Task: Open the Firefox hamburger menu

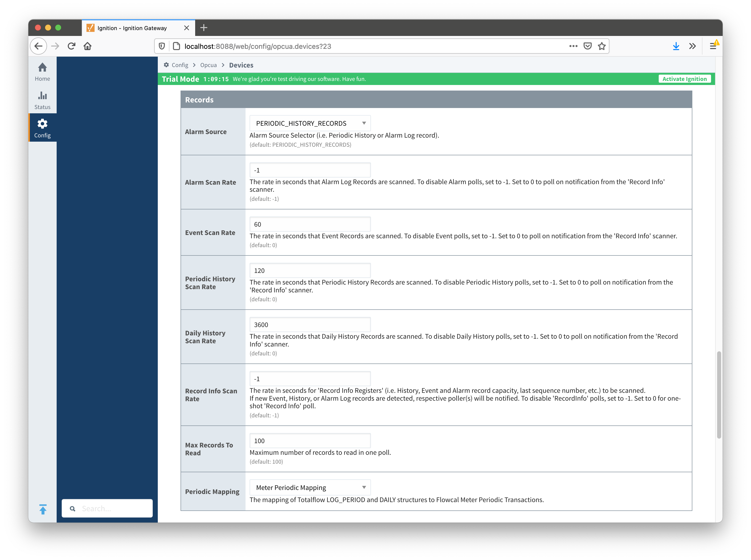Action: click(713, 46)
